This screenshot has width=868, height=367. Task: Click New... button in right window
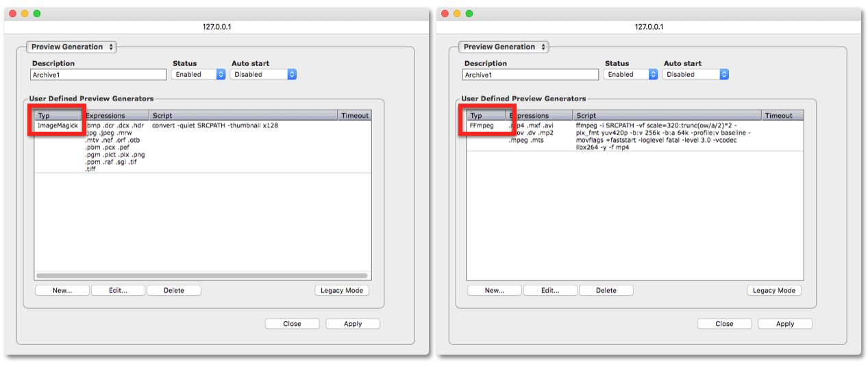pos(495,290)
